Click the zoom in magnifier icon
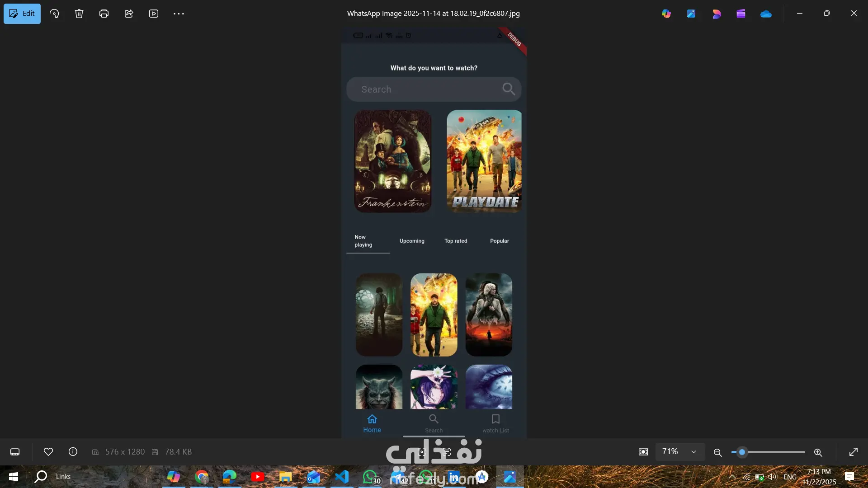868x488 pixels. point(818,452)
